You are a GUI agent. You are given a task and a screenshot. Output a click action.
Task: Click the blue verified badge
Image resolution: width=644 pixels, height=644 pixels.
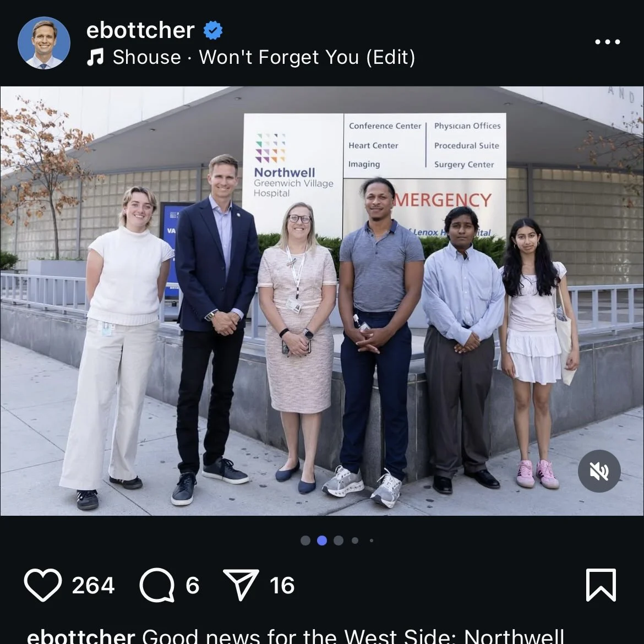pyautogui.click(x=213, y=30)
